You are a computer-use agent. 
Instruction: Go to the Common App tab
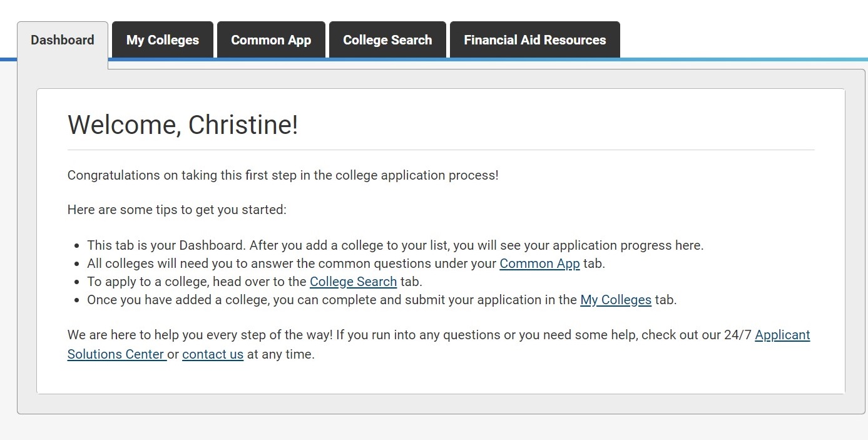(x=271, y=40)
